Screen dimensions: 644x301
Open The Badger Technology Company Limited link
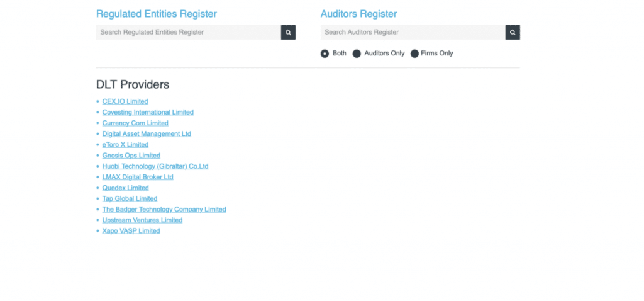[x=164, y=209]
